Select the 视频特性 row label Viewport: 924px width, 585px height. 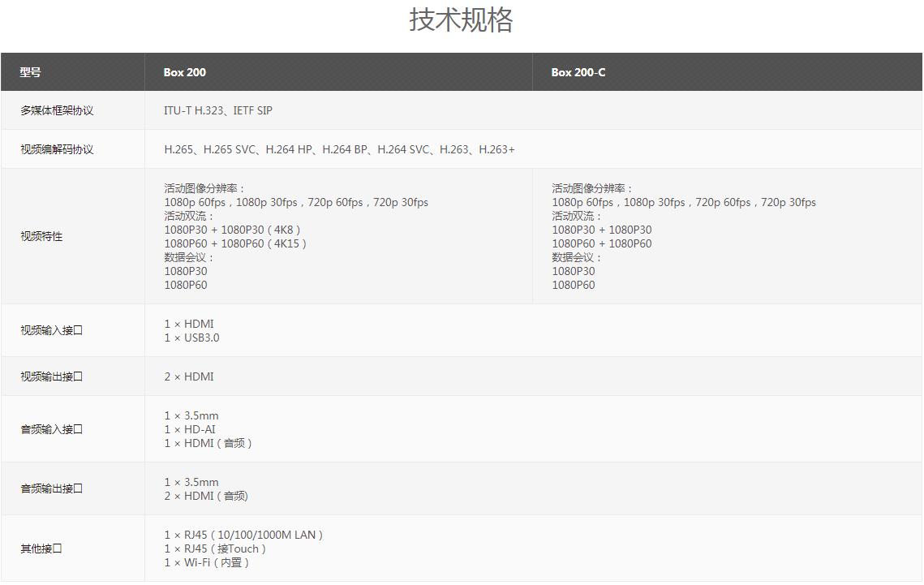coord(41,236)
